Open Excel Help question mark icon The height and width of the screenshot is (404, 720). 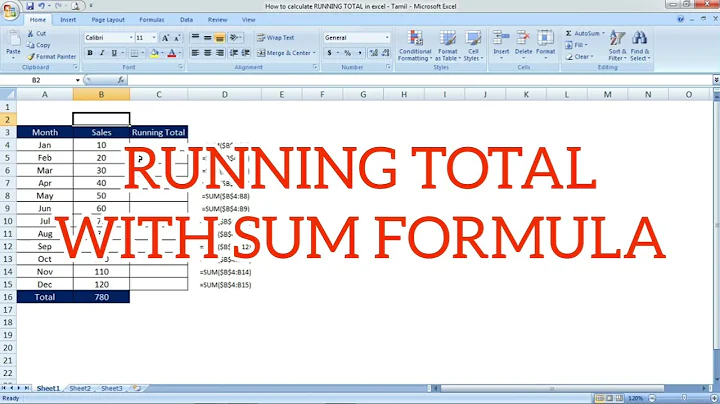(x=681, y=19)
